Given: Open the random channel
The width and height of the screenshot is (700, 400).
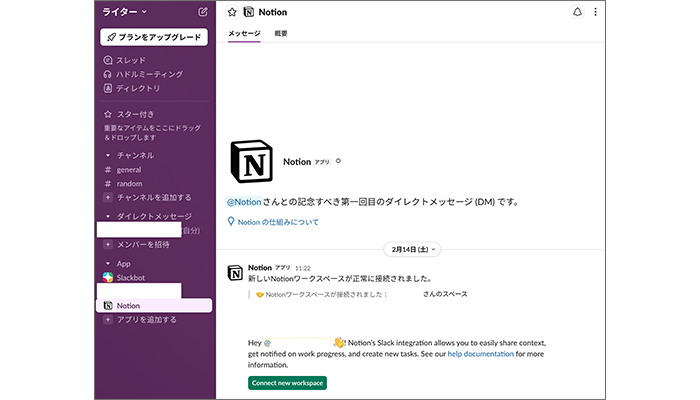Looking at the screenshot, I should tap(129, 183).
